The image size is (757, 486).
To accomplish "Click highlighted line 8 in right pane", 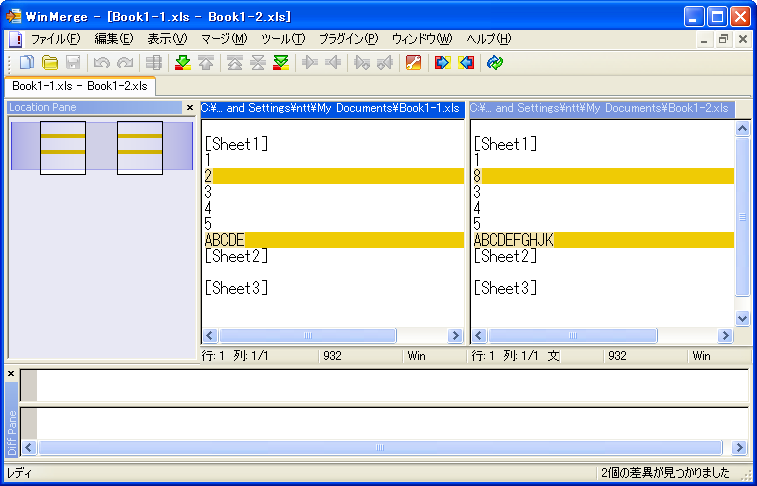I will coord(603,176).
